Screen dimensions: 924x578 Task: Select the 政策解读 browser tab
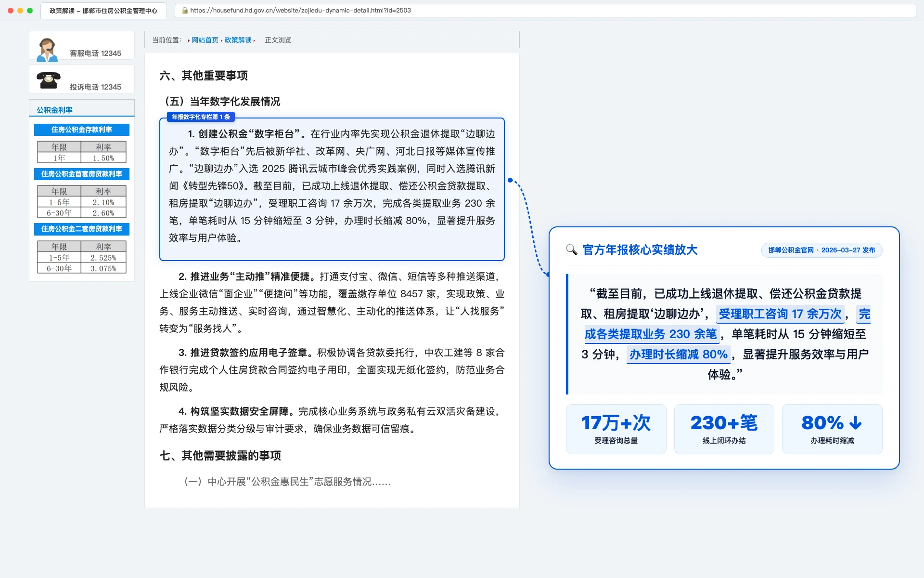(x=103, y=11)
